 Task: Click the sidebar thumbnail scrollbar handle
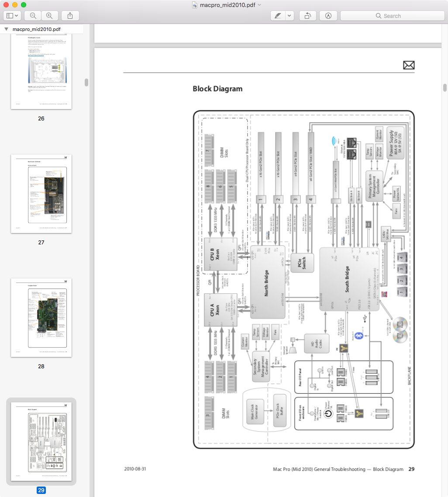pos(86,82)
